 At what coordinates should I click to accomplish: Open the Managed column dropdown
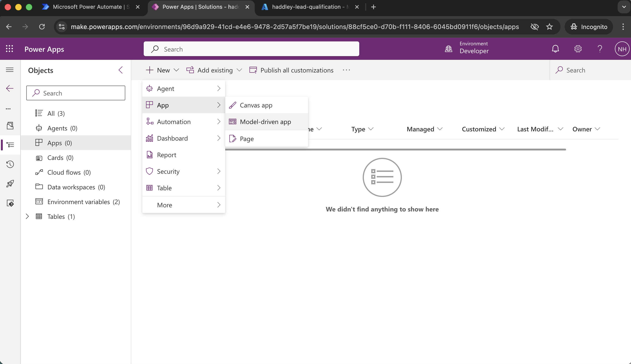[425, 129]
